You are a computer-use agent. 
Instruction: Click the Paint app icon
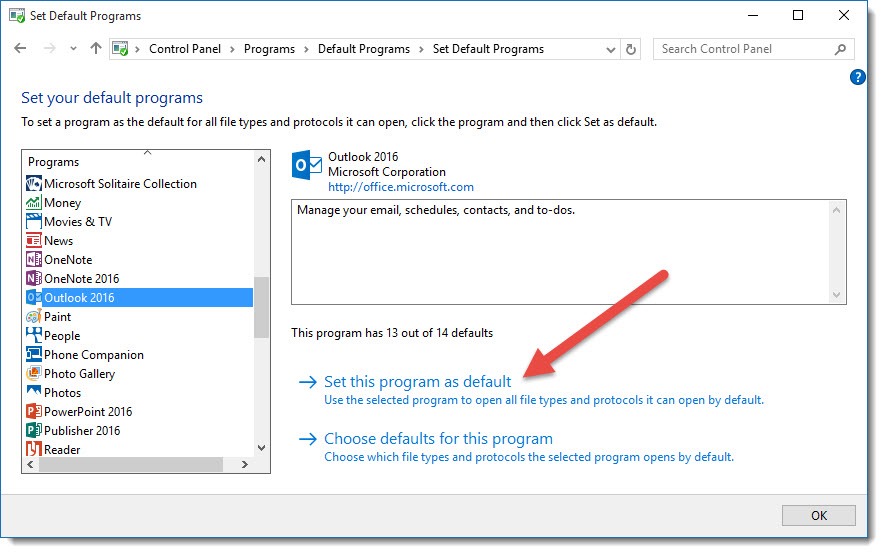click(x=34, y=316)
